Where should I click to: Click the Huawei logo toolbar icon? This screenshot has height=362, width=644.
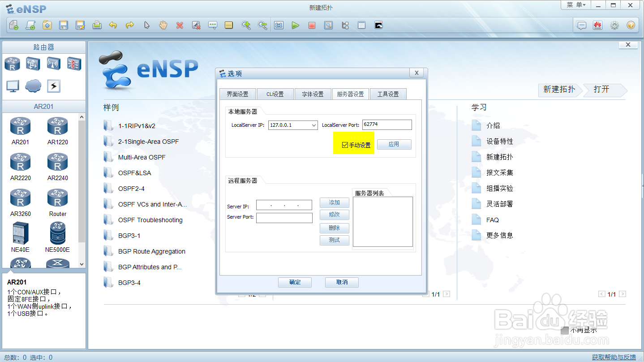click(597, 25)
